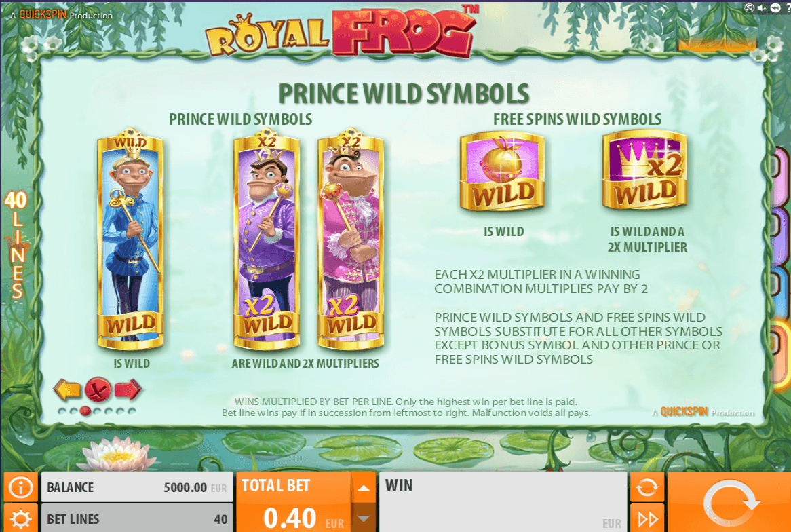Image resolution: width=791 pixels, height=532 pixels.
Task: Jump to last paytable page dot
Action: tap(132, 411)
